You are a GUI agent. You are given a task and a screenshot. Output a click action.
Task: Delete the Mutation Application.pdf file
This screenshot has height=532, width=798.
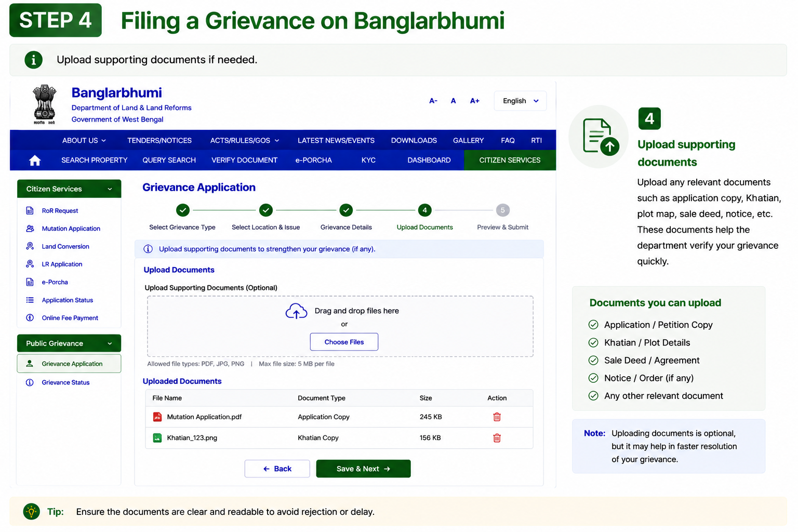tap(497, 417)
